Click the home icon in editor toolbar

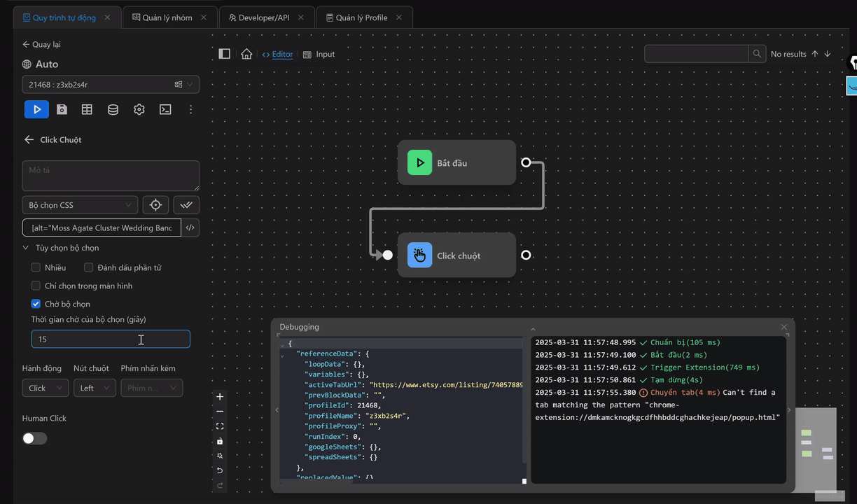[x=246, y=54]
